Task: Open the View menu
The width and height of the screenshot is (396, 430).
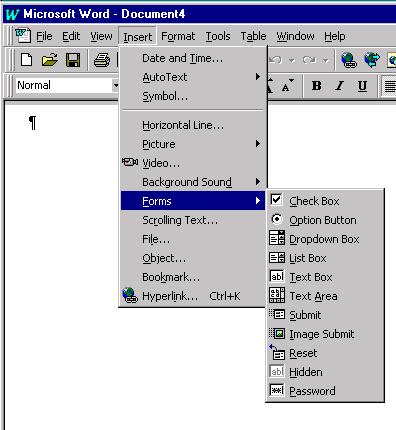Action: pyautogui.click(x=101, y=36)
